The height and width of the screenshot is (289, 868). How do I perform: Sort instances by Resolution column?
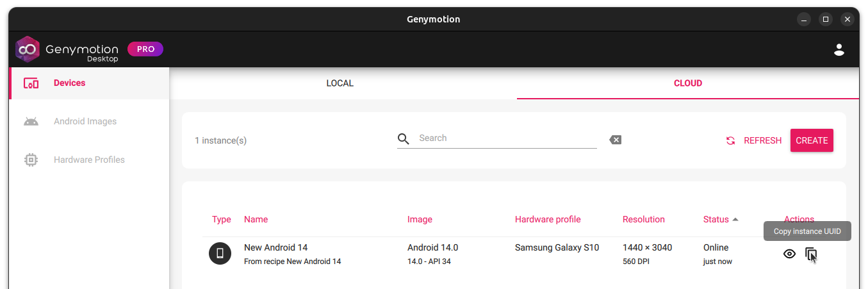coord(643,220)
